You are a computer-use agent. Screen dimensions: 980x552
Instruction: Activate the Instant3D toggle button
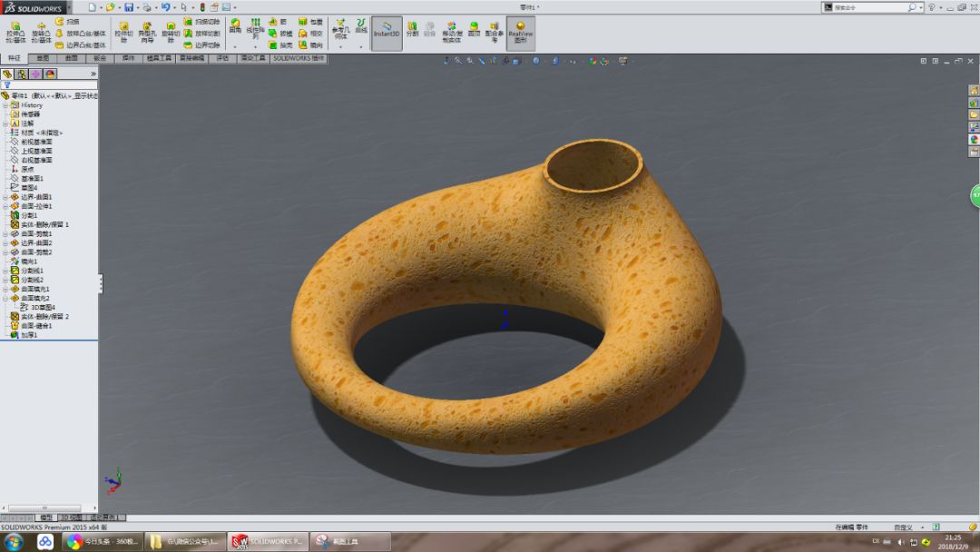pos(386,30)
